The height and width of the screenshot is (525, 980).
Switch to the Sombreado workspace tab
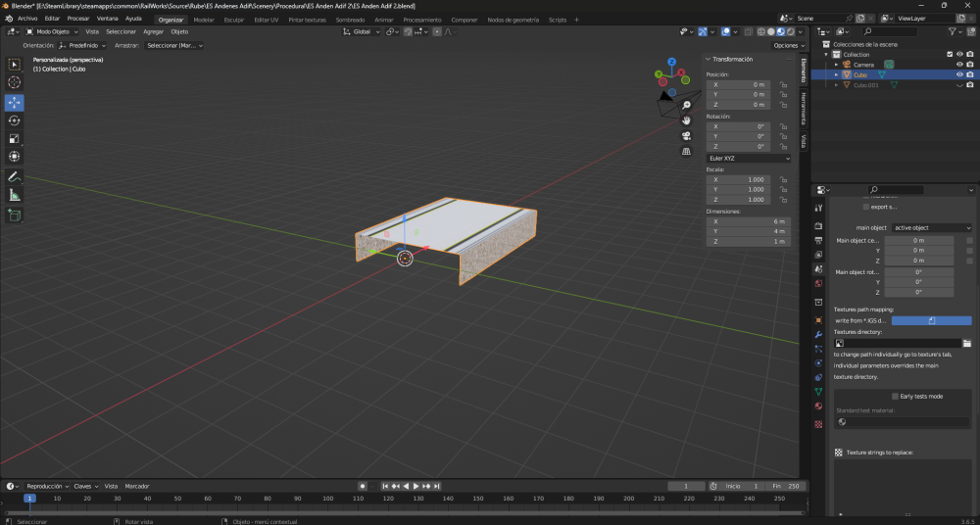click(x=350, y=20)
